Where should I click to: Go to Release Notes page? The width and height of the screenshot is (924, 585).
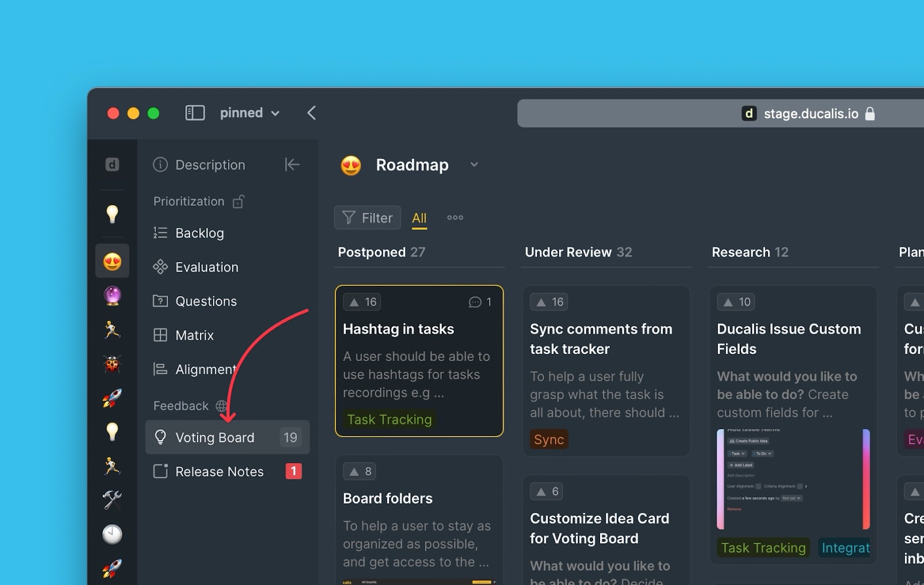[219, 471]
